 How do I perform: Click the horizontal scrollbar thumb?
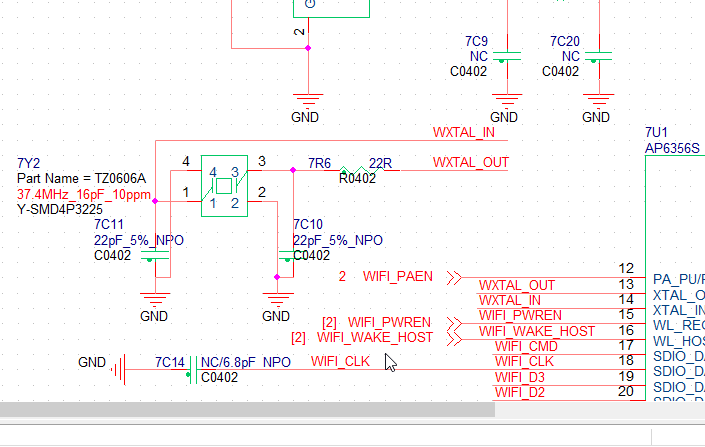point(248,409)
